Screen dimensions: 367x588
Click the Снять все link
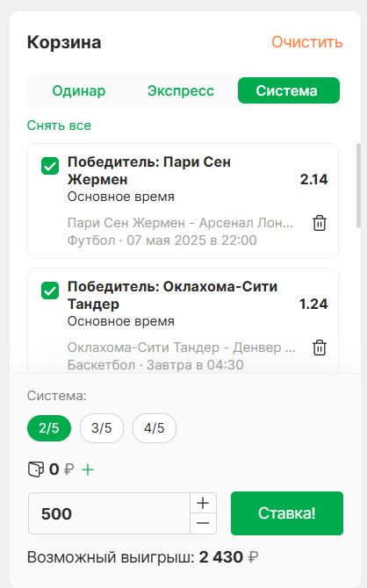59,125
